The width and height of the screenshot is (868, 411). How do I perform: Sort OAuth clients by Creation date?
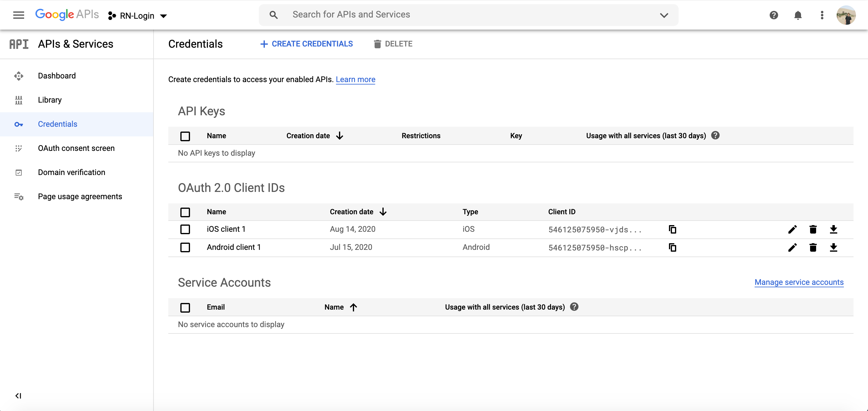click(358, 212)
